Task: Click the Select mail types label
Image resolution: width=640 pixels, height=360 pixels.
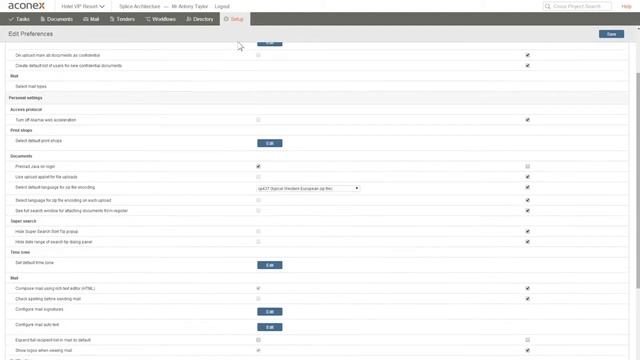Action: [x=31, y=87]
